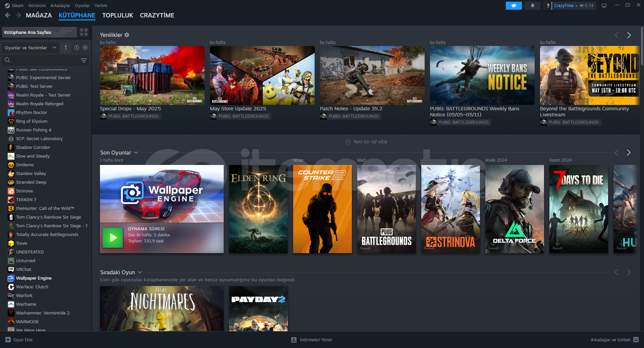Open Special Drops - May 2025 news
Screen dimensions: 644x348
point(152,75)
